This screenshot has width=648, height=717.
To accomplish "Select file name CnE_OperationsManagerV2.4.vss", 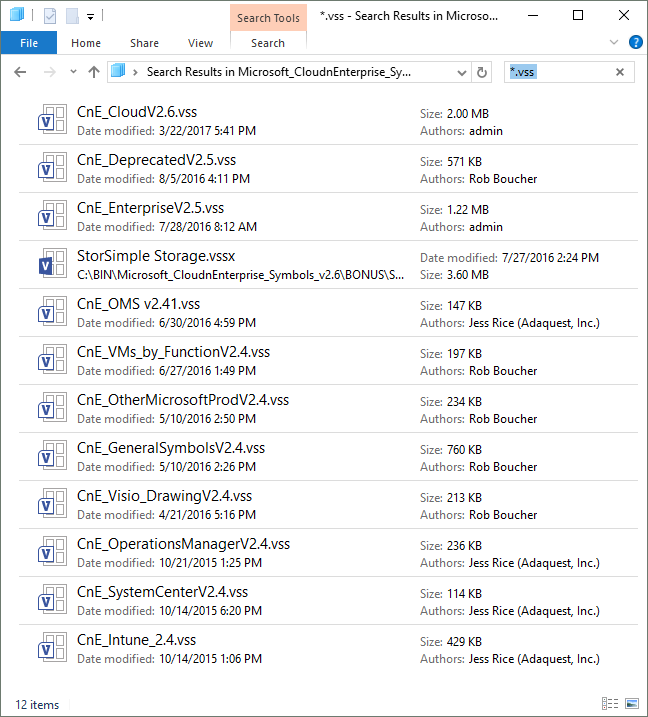I will [x=183, y=544].
